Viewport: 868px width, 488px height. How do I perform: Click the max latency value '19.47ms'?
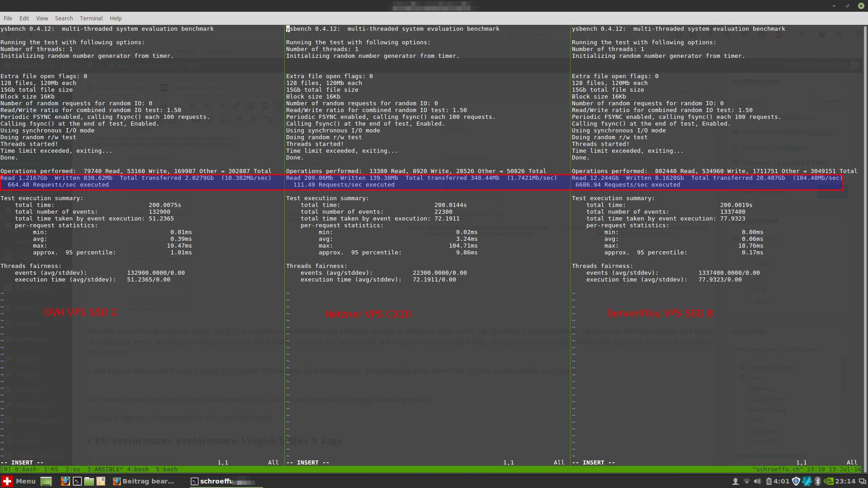pos(179,246)
